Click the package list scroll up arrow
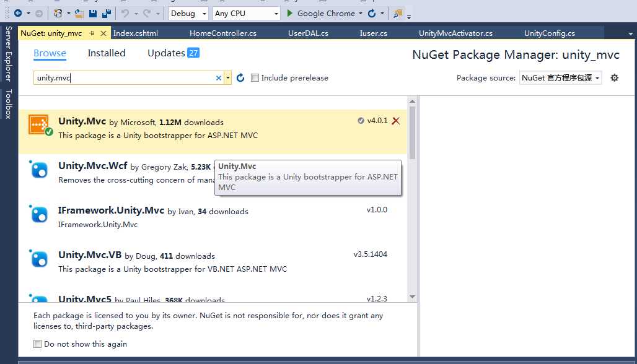637x364 pixels. [x=412, y=102]
